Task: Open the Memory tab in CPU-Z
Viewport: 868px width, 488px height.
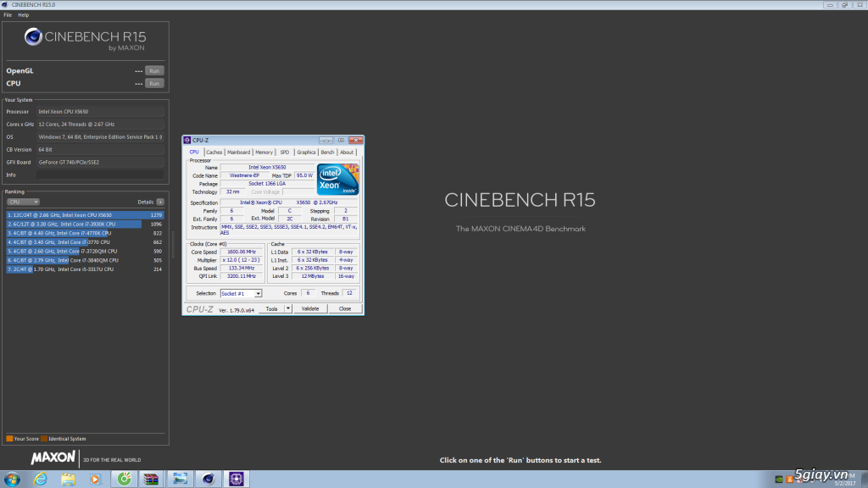Action: point(264,152)
